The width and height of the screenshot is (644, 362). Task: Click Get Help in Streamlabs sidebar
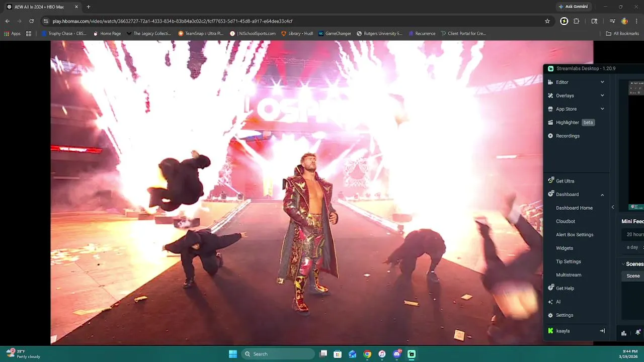(565, 289)
